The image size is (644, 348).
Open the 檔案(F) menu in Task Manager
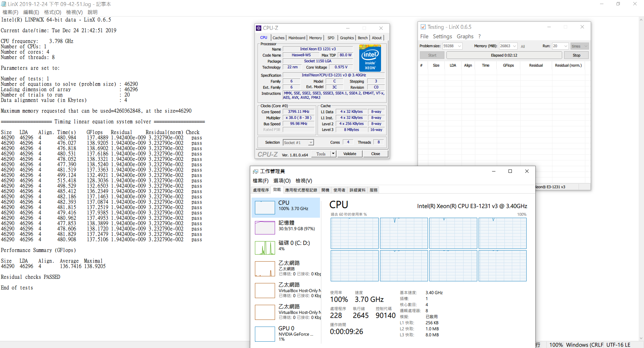point(260,181)
